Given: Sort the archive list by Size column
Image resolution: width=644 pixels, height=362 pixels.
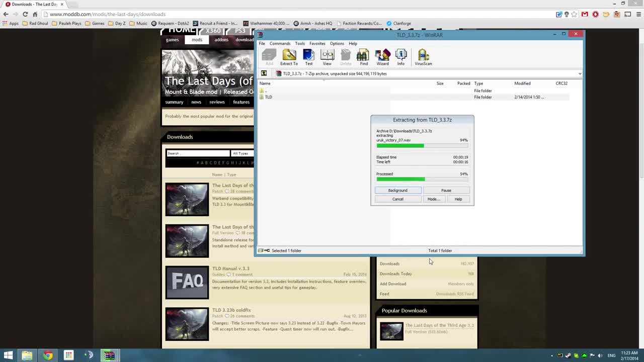Looking at the screenshot, I should [x=440, y=83].
